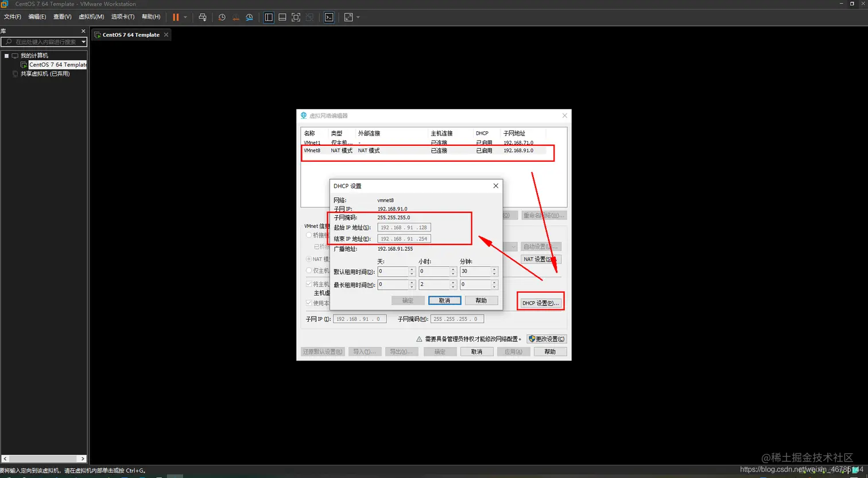
Task: Click the 重命名网络(W)... button
Action: (544, 216)
